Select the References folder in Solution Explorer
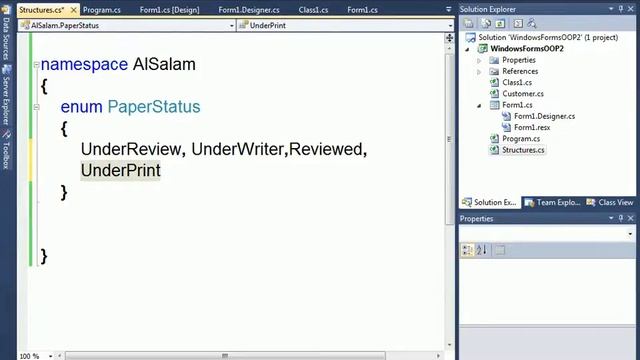Viewport: 640px width, 360px height. point(520,71)
